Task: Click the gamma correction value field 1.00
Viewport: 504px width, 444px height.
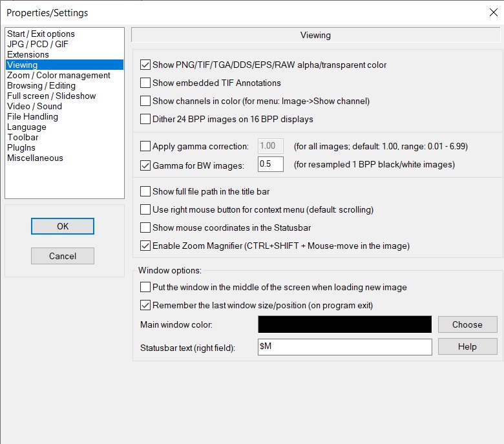Action: coord(270,146)
